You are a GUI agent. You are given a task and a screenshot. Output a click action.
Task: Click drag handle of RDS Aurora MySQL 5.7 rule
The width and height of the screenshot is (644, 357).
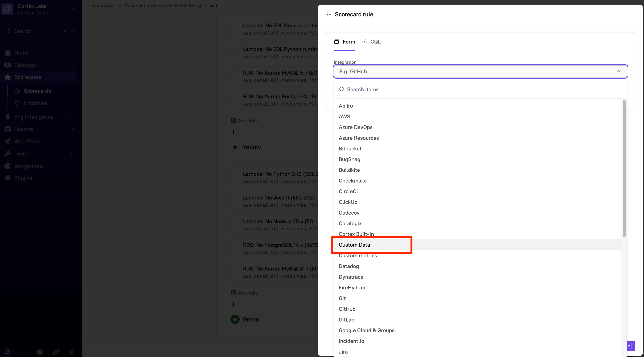(237, 77)
